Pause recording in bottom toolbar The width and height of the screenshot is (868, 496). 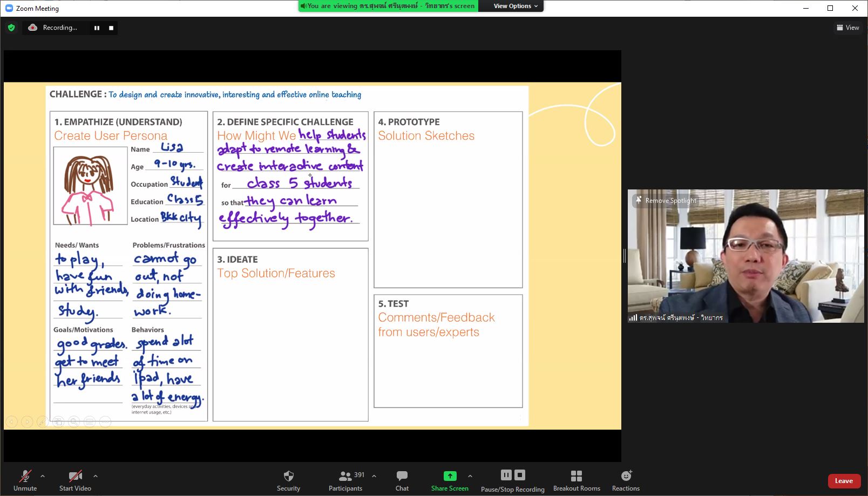point(506,475)
